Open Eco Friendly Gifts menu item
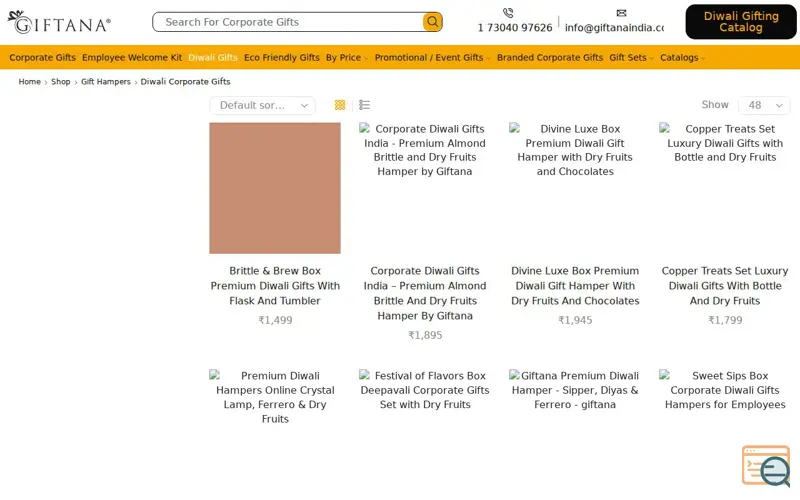Screen dimensions: 800x500 coord(282,58)
